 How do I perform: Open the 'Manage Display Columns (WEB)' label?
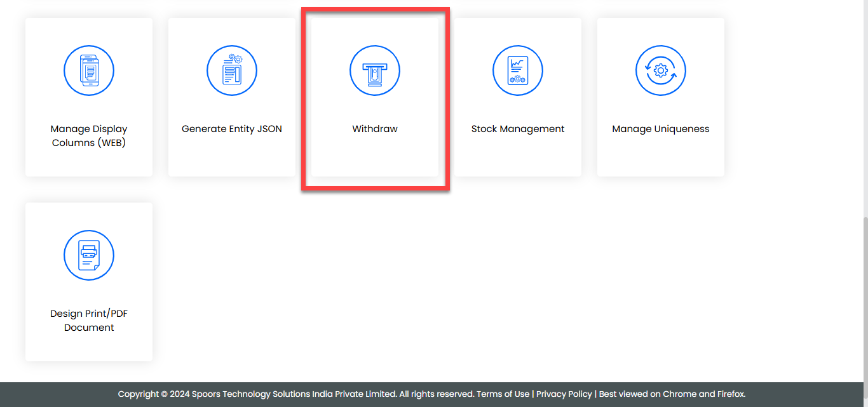tap(89, 136)
